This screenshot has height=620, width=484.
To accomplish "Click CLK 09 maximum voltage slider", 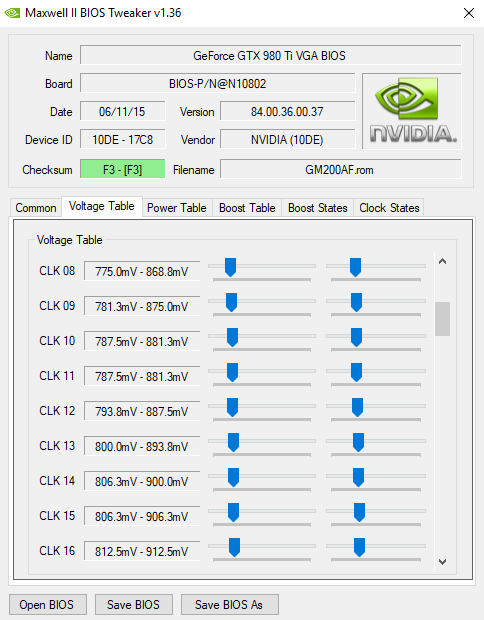I will point(376,304).
